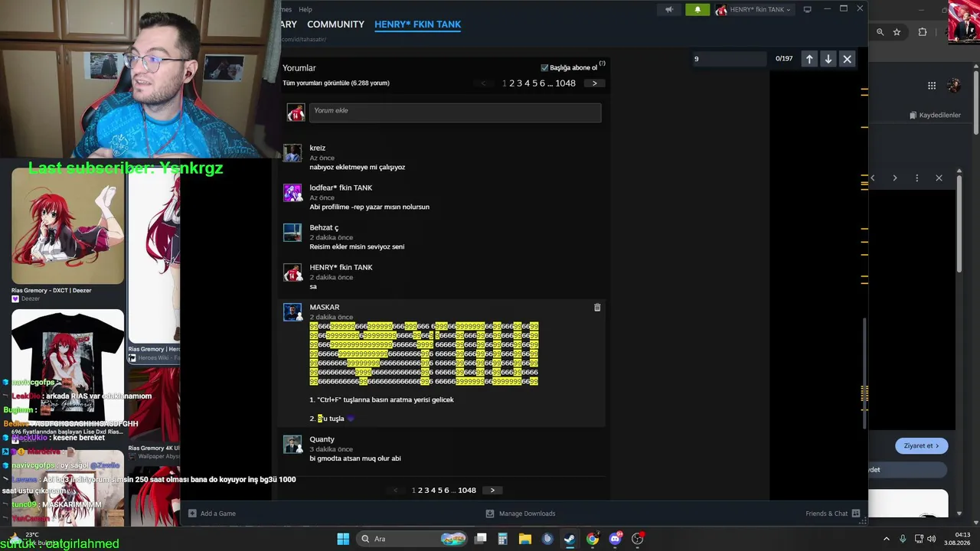Open the Chrome extensions puzzle icon
The image size is (980, 551).
[922, 32]
